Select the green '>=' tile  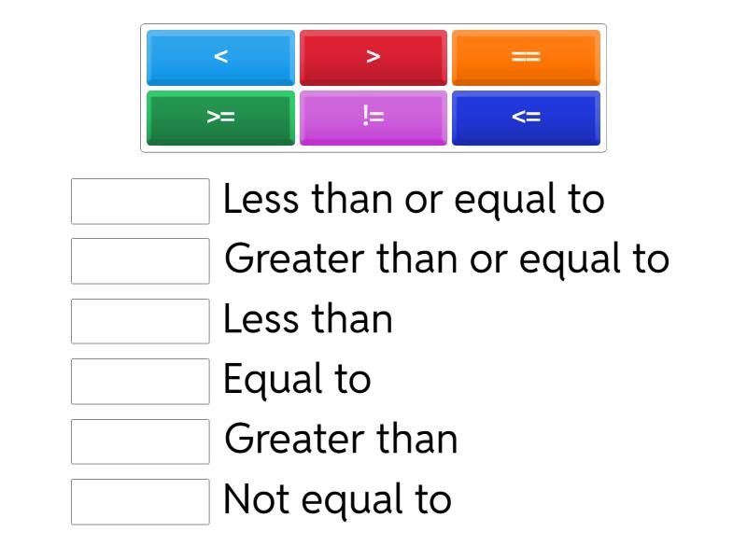220,118
